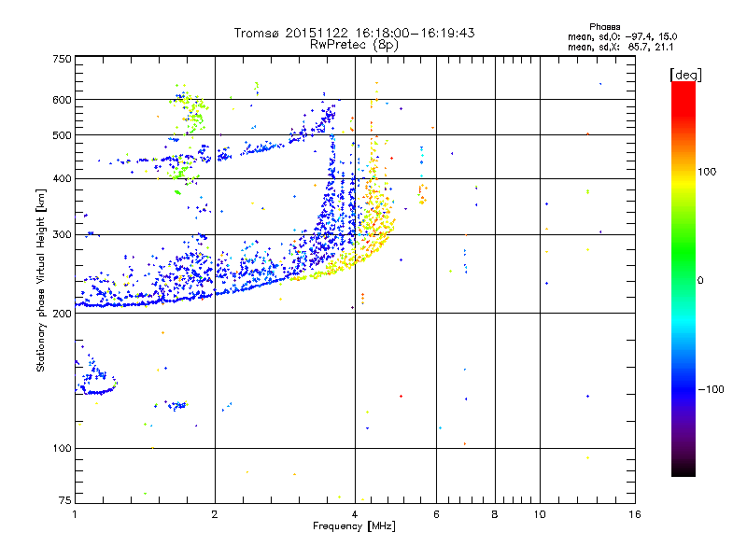Click the '1' frequency tick label
747x560 pixels.
75,514
